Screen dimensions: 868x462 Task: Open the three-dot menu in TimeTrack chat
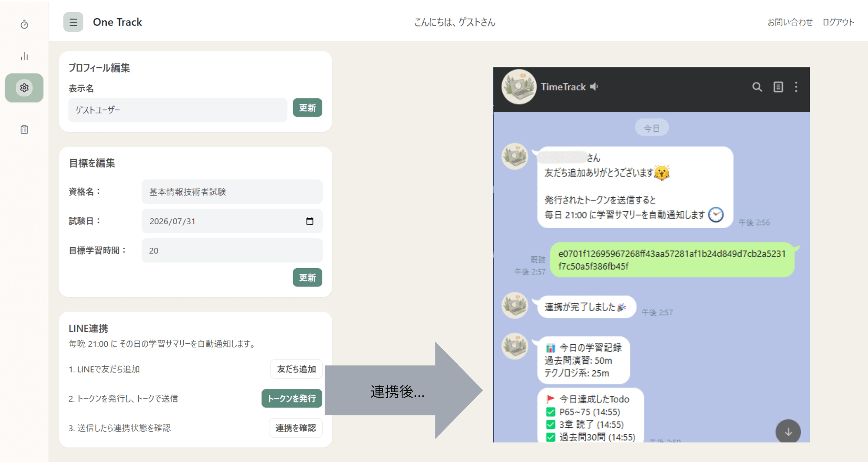(x=796, y=87)
